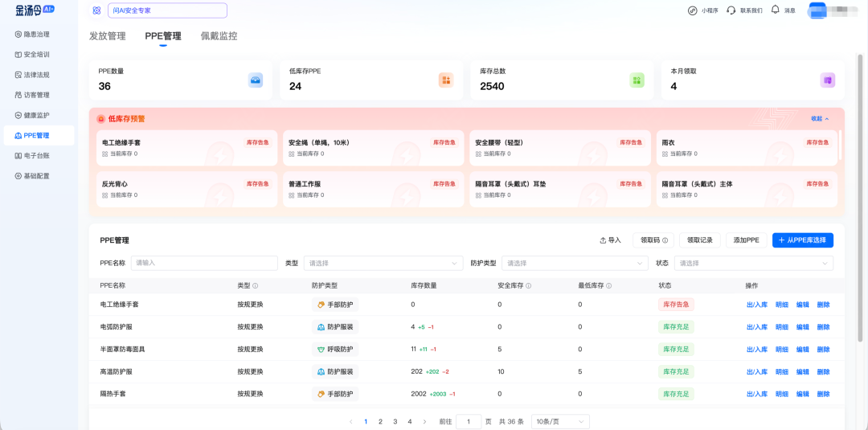Go to the previous page arrow
Viewport: 868px width, 430px height.
pos(351,422)
